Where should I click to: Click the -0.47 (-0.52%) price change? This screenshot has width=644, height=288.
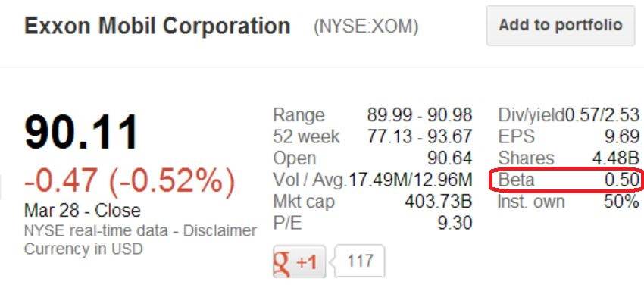point(130,183)
